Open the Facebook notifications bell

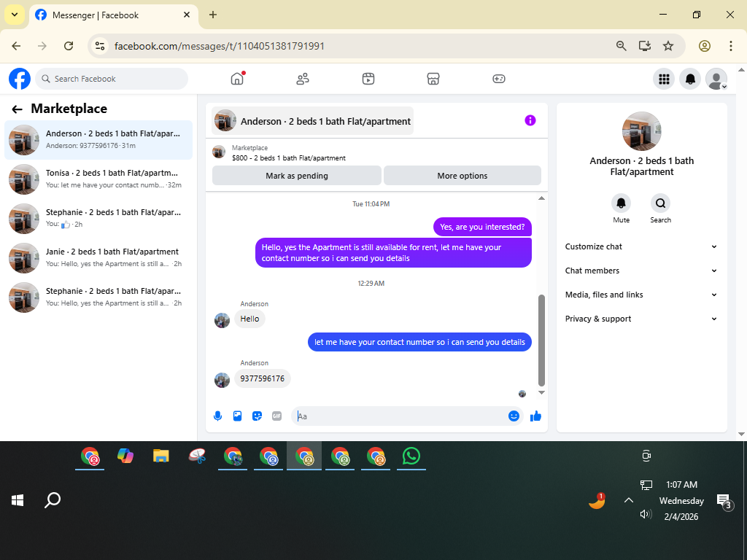tap(690, 79)
